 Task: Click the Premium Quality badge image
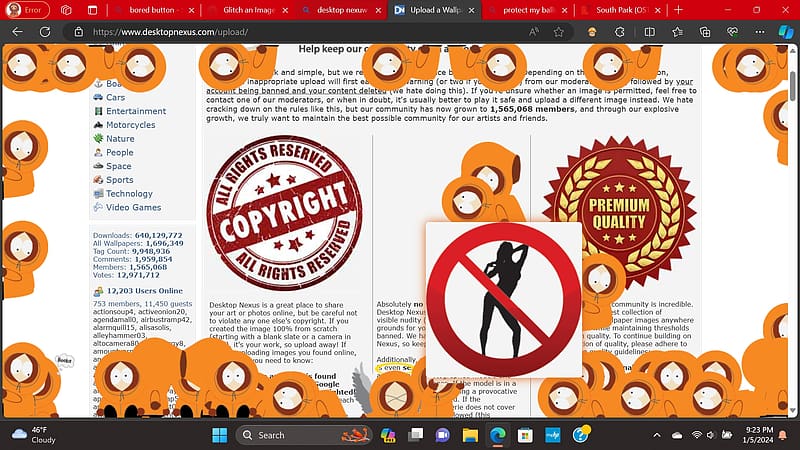coord(619,213)
